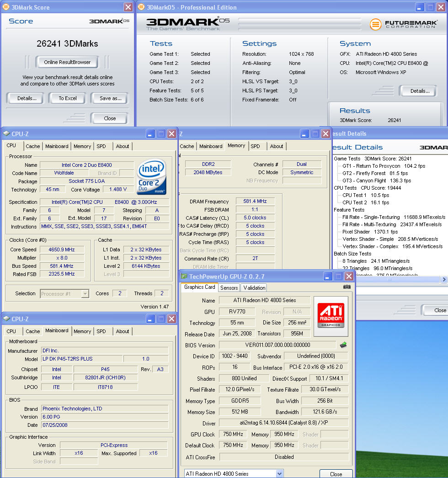Close the GPU-Z window with X
Screen dimensions: 448x478
[349, 276]
